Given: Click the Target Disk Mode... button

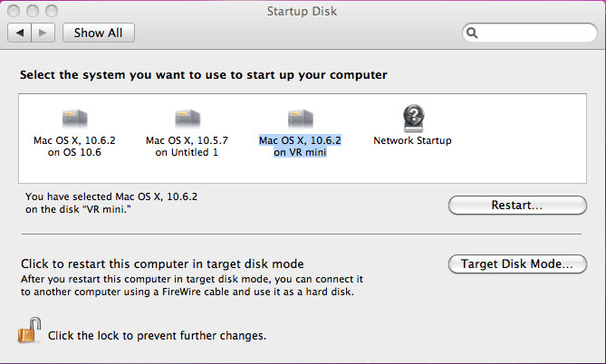Looking at the screenshot, I should [x=517, y=263].
